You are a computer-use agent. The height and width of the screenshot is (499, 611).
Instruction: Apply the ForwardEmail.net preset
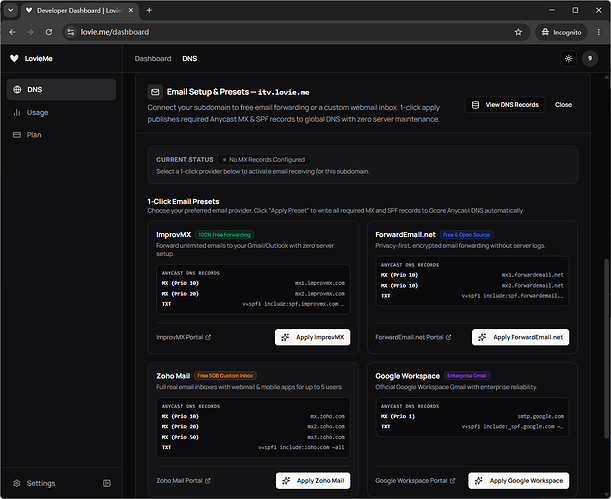[x=520, y=337]
